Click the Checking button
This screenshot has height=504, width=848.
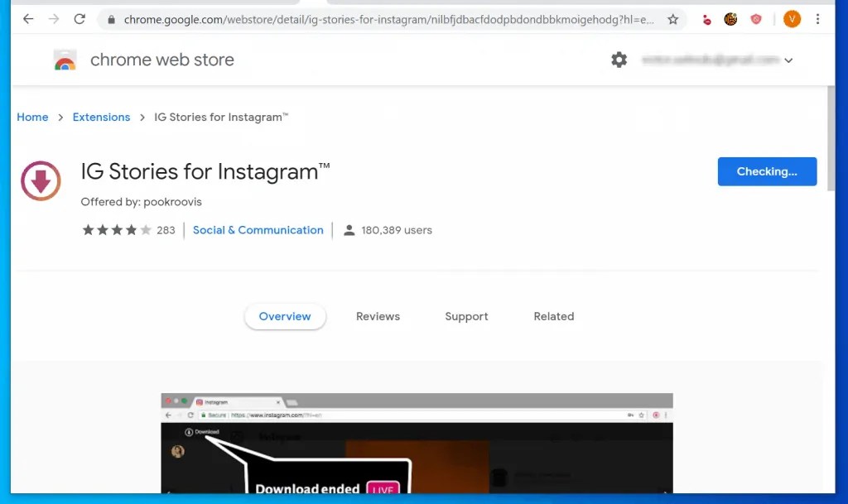pos(766,171)
